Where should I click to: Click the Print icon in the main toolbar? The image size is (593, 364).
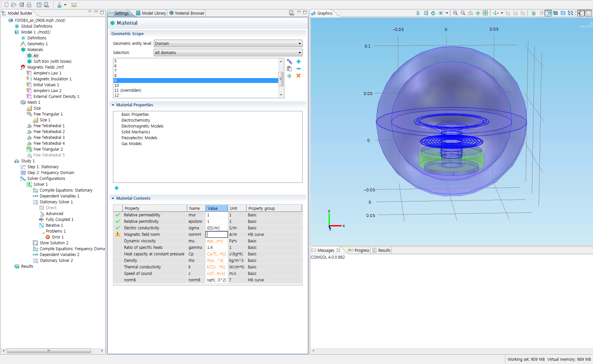pyautogui.click(x=29, y=5)
